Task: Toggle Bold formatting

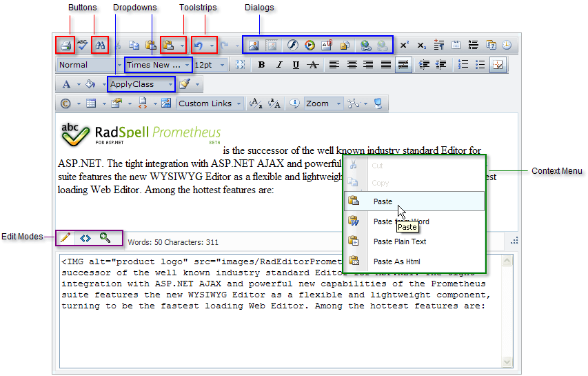Action: point(261,65)
